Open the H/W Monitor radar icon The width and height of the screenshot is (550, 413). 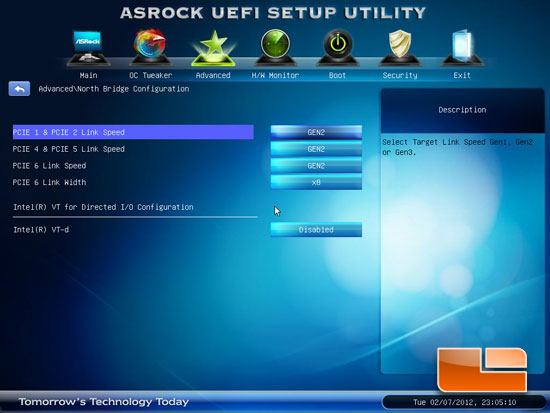click(275, 48)
